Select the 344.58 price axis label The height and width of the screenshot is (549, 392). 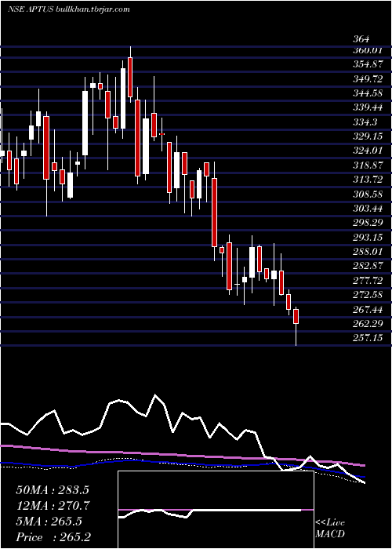click(x=368, y=93)
